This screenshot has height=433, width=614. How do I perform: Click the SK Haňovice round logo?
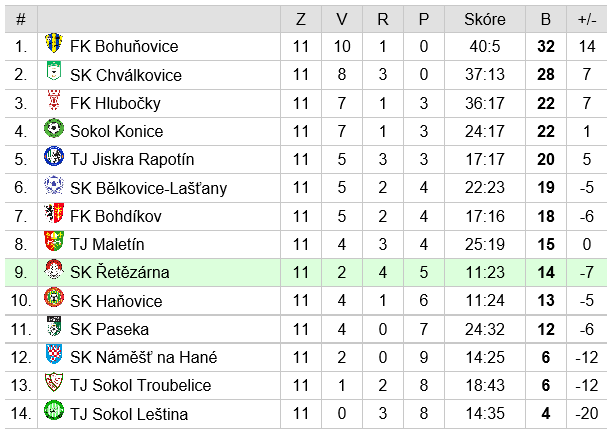point(54,298)
